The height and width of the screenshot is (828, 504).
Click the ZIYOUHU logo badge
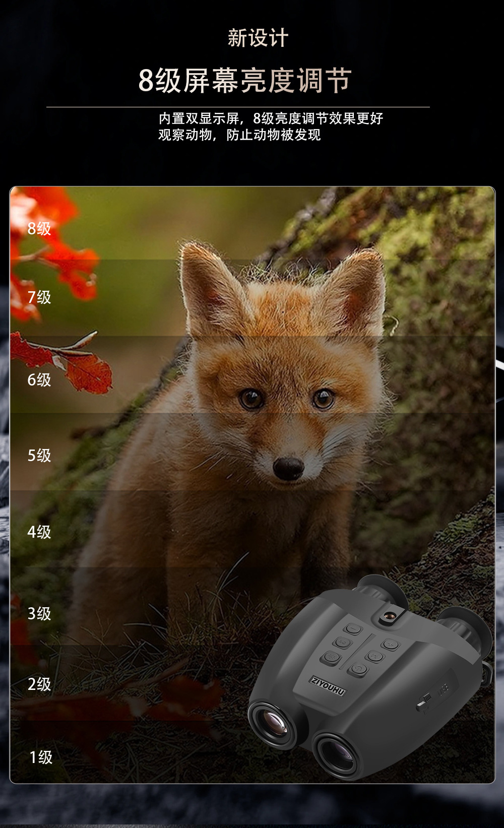click(x=328, y=685)
